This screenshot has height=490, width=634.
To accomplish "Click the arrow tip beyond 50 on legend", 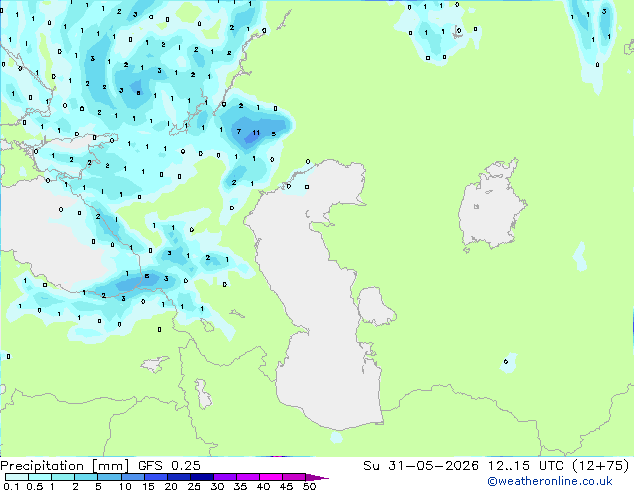I will 317,477.
